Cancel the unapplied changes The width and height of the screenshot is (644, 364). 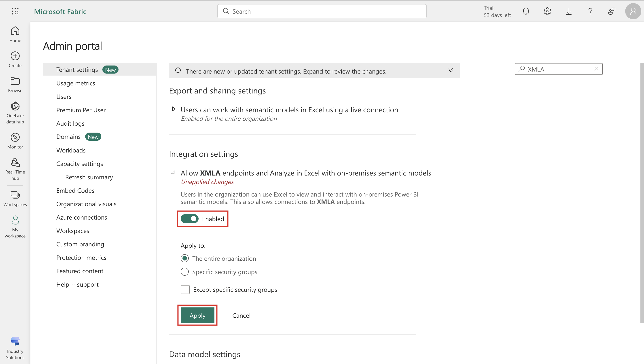pos(241,315)
